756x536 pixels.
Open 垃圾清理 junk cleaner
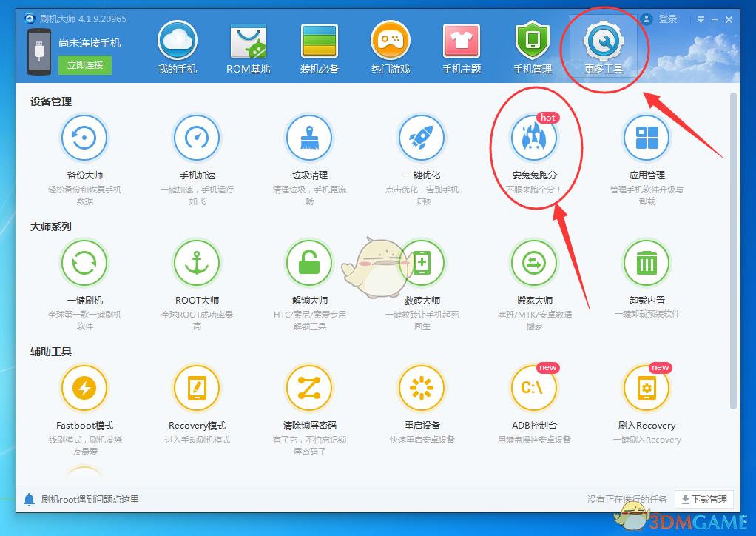pyautogui.click(x=309, y=138)
